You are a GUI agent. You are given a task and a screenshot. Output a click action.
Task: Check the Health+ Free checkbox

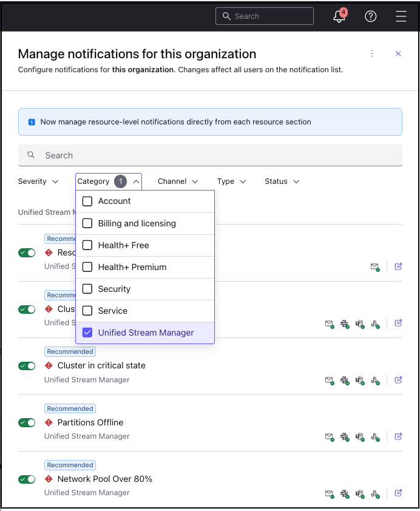tap(87, 245)
